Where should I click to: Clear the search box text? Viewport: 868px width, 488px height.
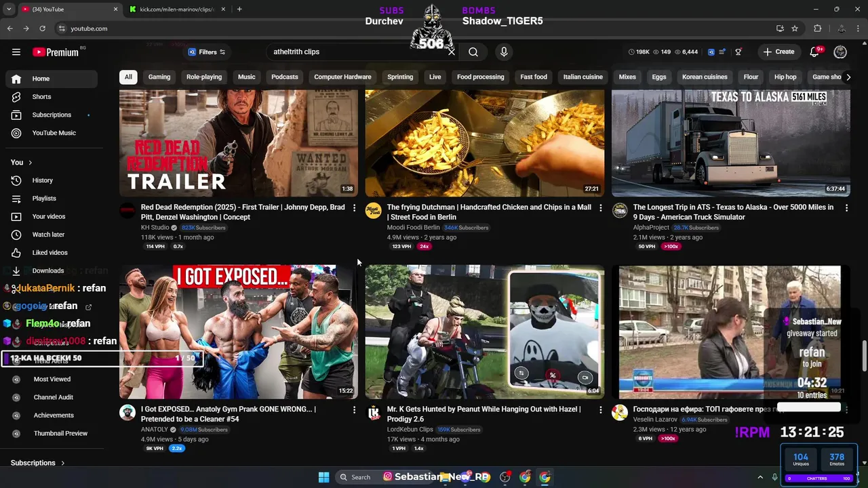point(451,52)
